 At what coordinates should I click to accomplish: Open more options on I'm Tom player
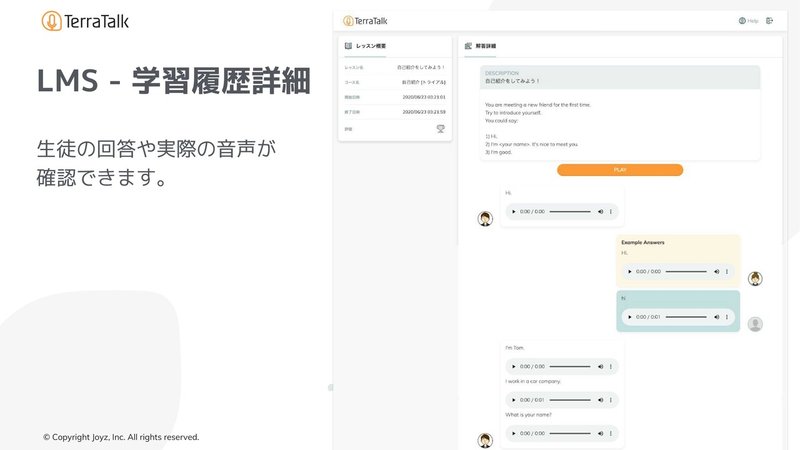(611, 366)
